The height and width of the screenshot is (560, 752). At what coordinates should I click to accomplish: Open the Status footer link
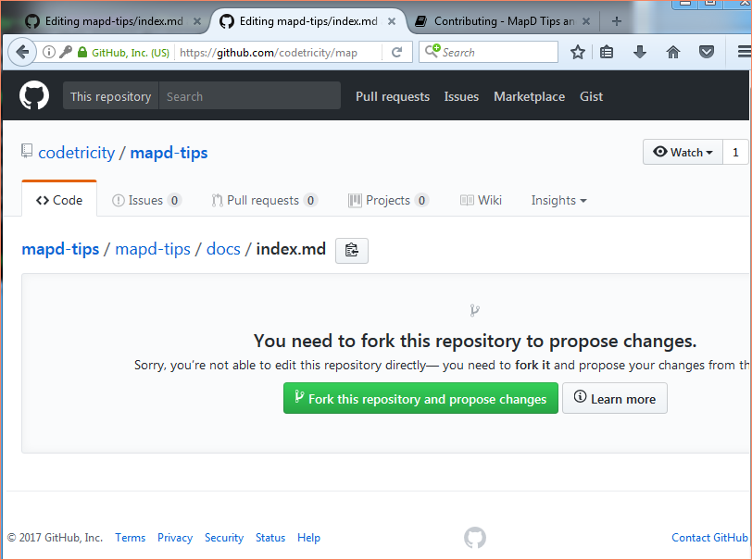[270, 538]
